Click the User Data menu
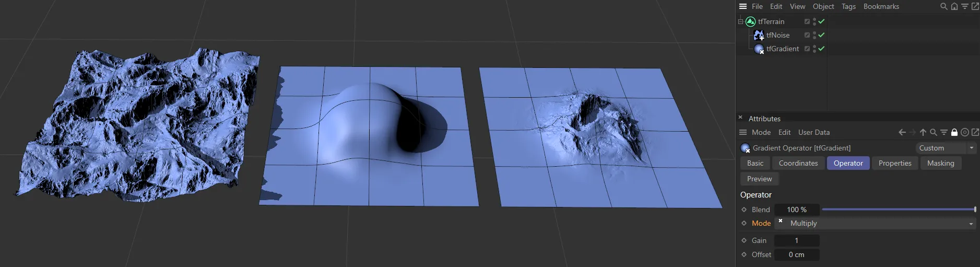The height and width of the screenshot is (267, 980). (813, 132)
